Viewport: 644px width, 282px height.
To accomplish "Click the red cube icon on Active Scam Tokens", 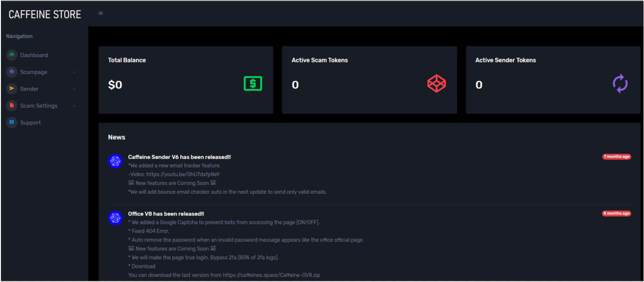I will tap(436, 84).
